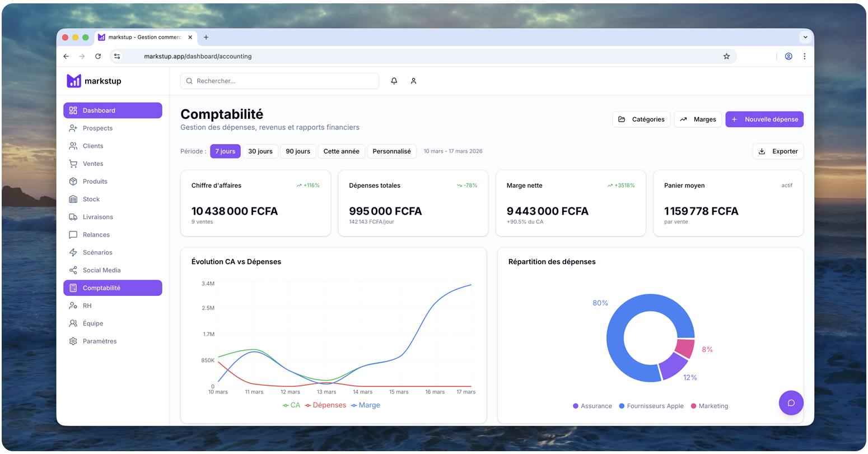Image resolution: width=868 pixels, height=454 pixels.
Task: Click the markstup logo icon
Action: [x=74, y=81]
